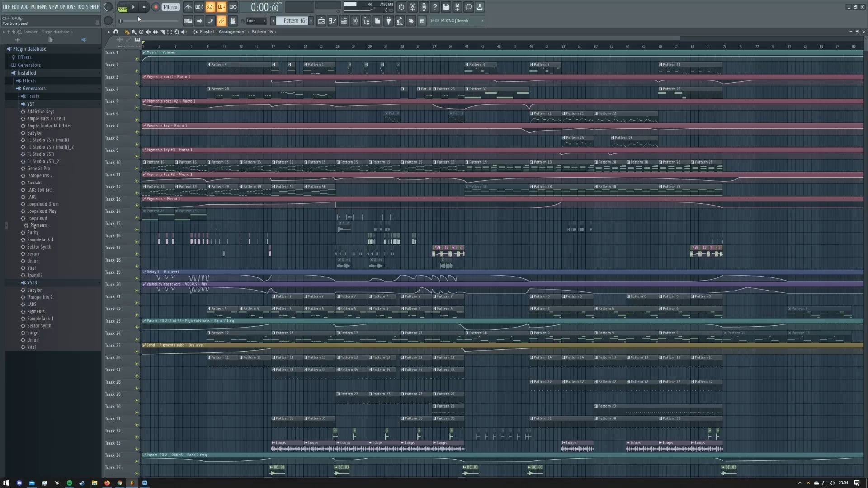Select the Zoom tool in playlist toolbar
The image size is (868, 488).
177,32
